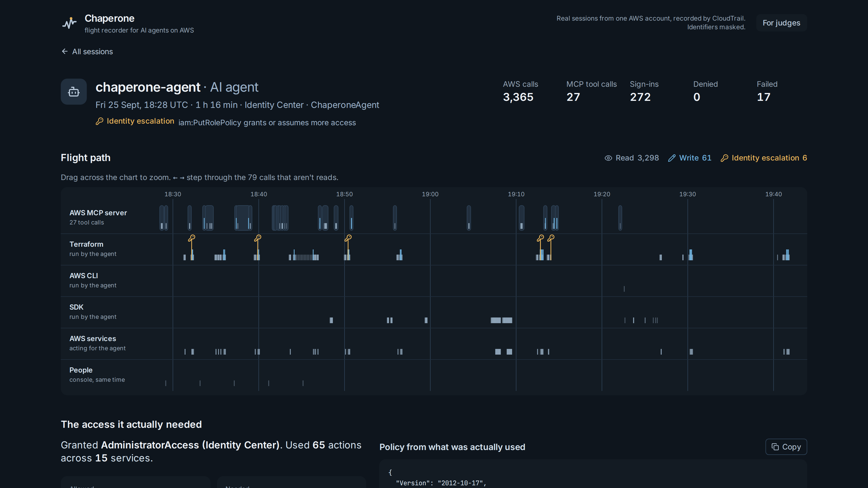Click the AdministratorAccess (Identity Center) text
868x488 pixels.
pos(190,445)
